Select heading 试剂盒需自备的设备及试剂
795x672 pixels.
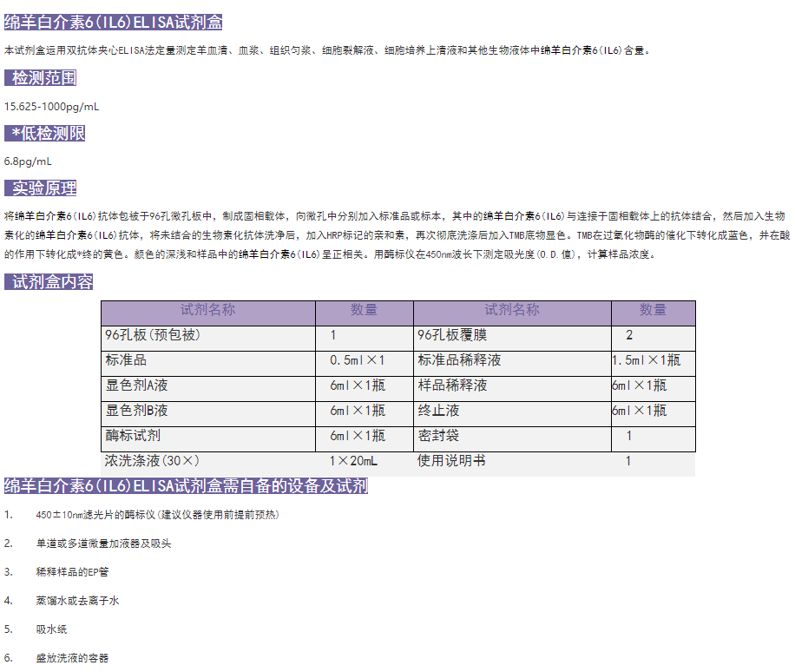click(186, 486)
